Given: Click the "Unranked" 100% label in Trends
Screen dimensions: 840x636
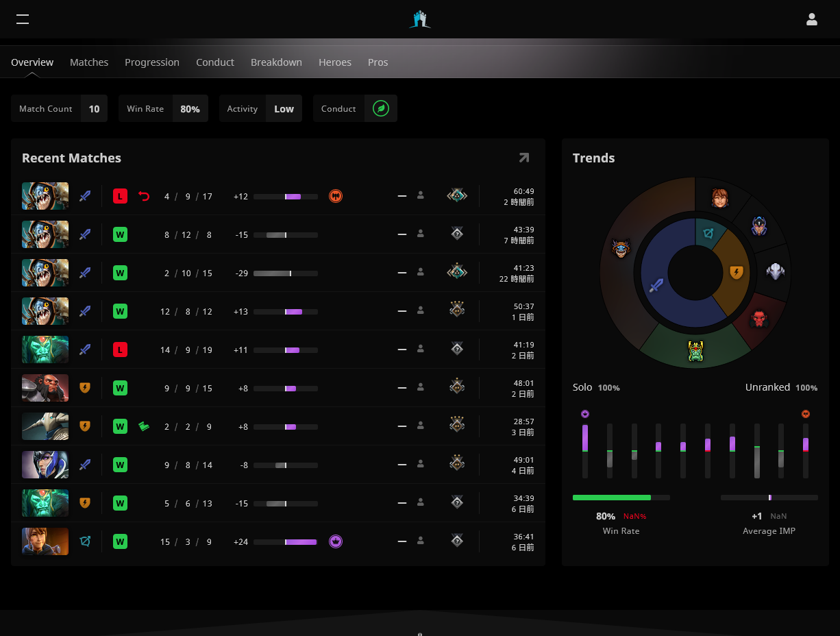Looking at the screenshot, I should 781,387.
